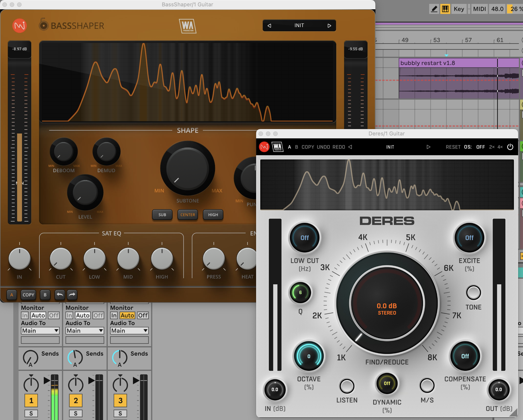The image size is (523, 420).
Task: Toggle Key map mode button
Action: (459, 9)
